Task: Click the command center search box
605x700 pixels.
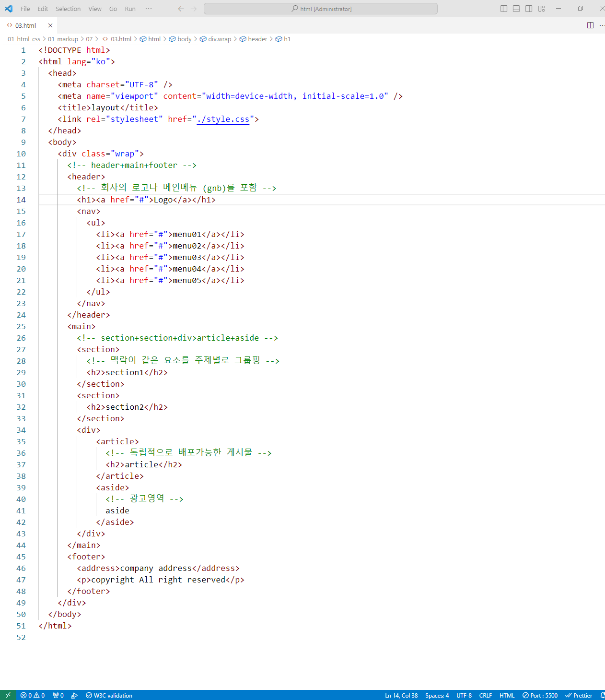Action: click(x=320, y=9)
